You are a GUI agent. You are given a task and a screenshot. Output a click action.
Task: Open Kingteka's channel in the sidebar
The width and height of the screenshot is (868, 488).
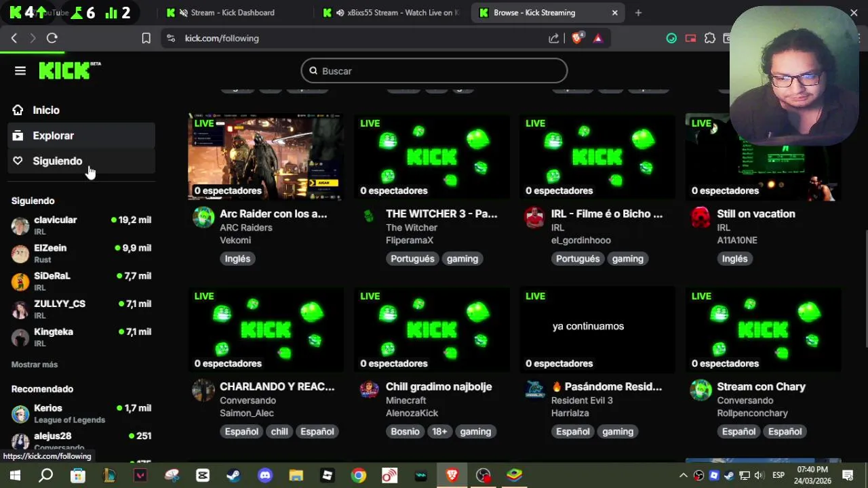[81, 337]
